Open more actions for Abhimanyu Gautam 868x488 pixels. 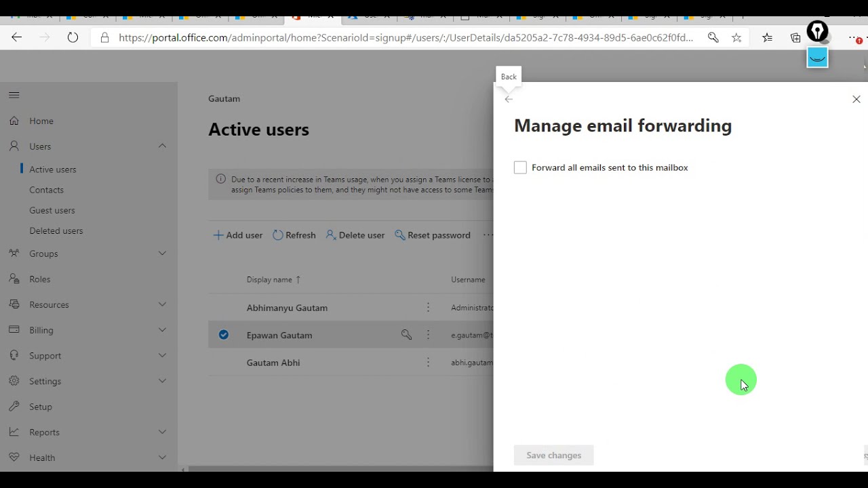[428, 308]
